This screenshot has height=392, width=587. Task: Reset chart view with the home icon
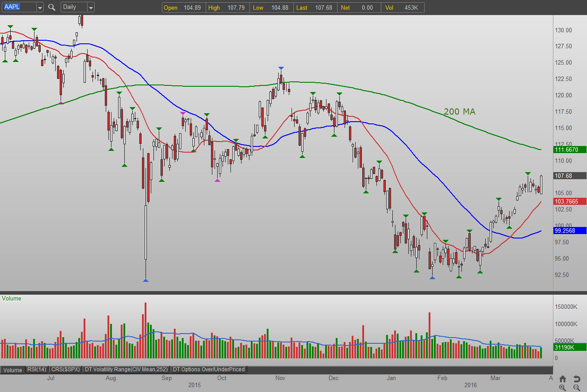(x=562, y=379)
